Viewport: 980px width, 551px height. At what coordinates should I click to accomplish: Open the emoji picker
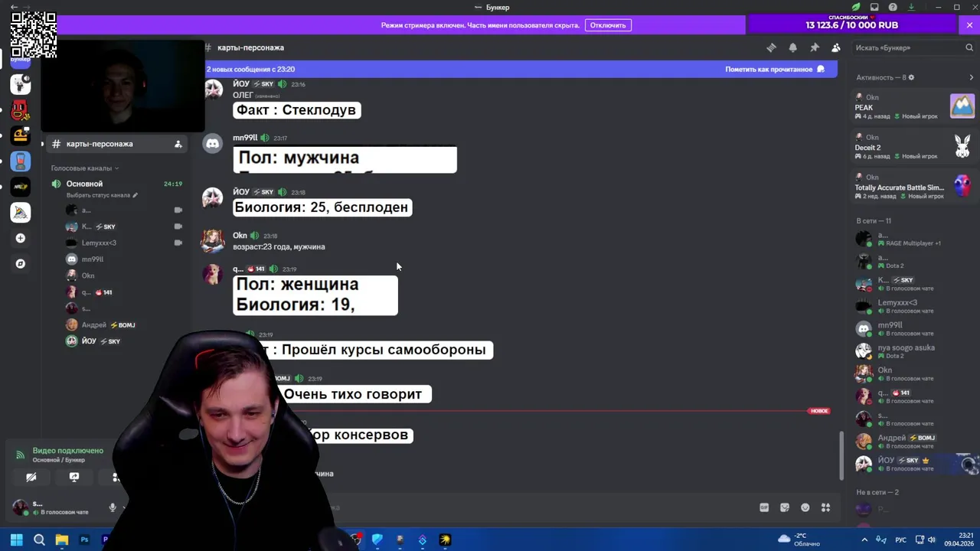(x=805, y=507)
